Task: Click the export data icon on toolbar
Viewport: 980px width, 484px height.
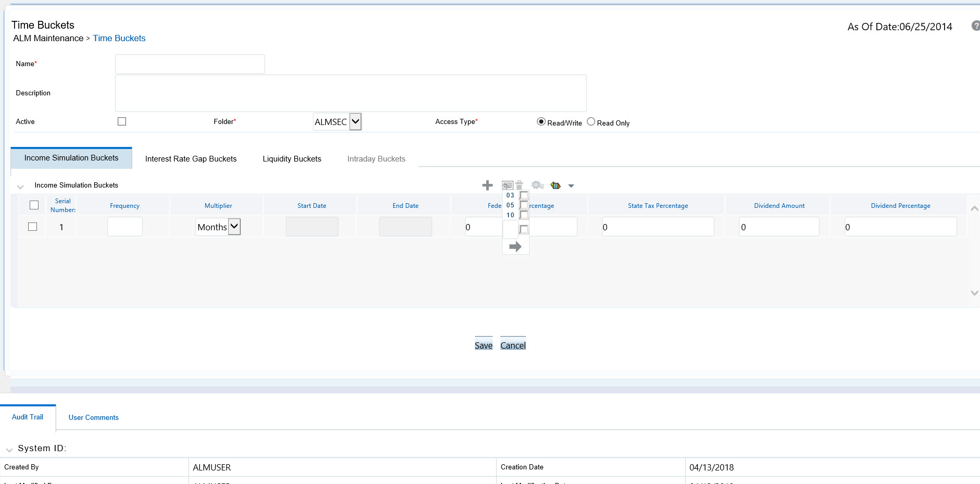Action: 556,185
